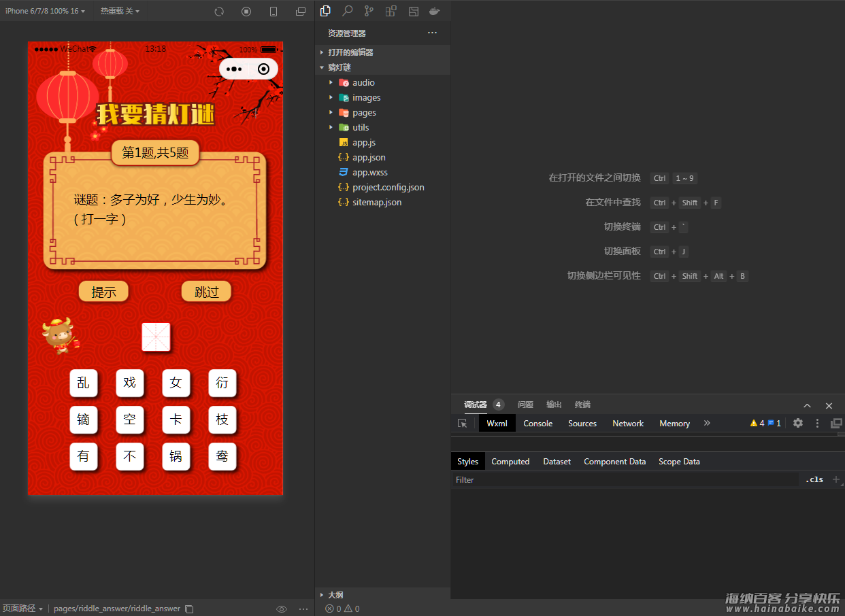The image size is (845, 616).
Task: Open explorer more options ellipsis
Action: pyautogui.click(x=433, y=33)
